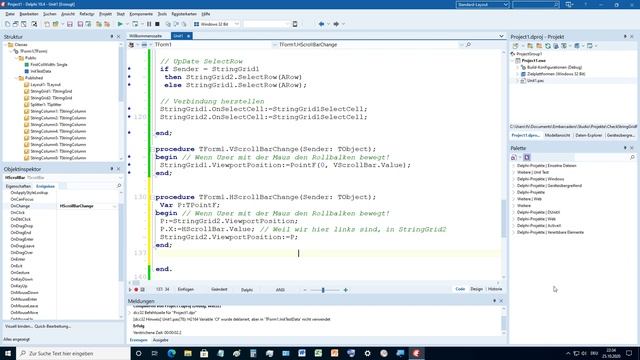Zoom in editor with plus icon
640x360 pixels.
tap(346, 290)
